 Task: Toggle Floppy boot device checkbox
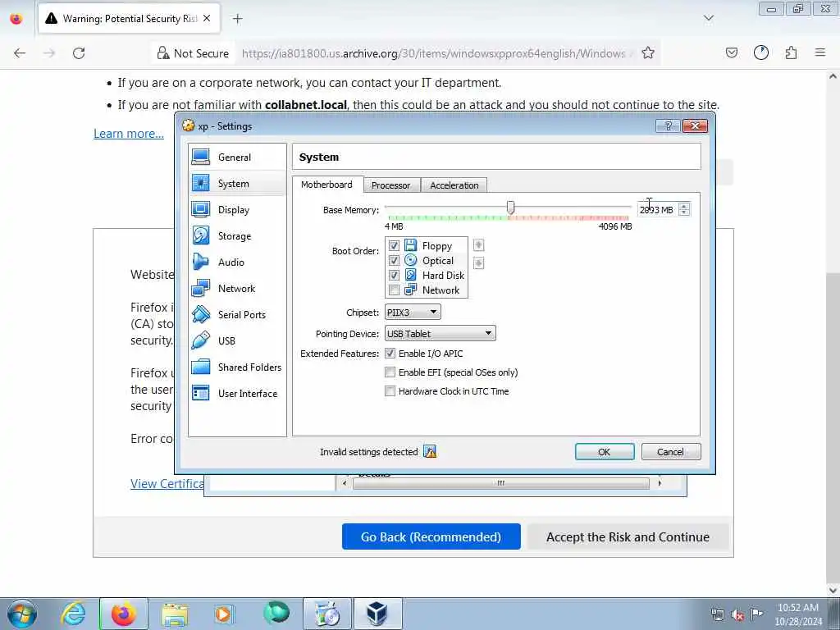[x=394, y=245]
